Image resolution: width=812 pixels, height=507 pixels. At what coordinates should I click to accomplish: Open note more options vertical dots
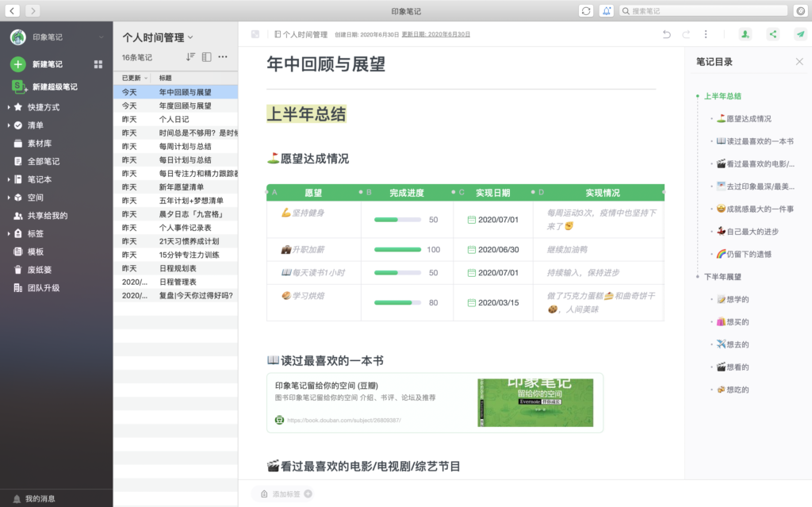coord(705,34)
